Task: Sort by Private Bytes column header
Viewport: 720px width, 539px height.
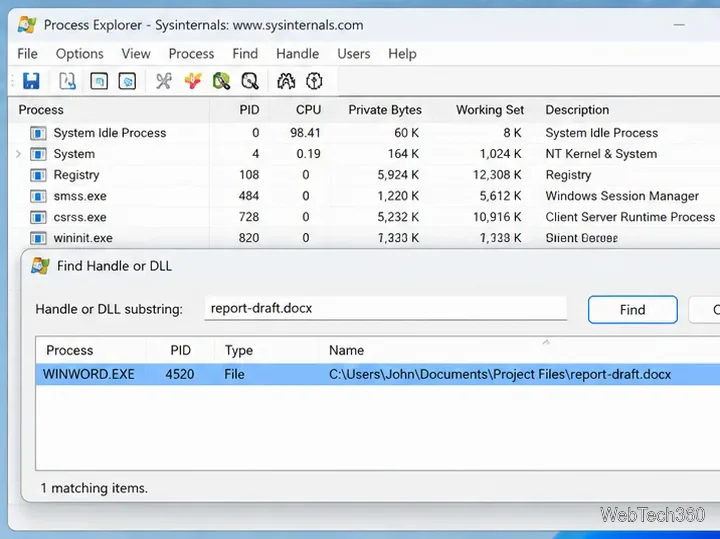Action: pos(385,110)
